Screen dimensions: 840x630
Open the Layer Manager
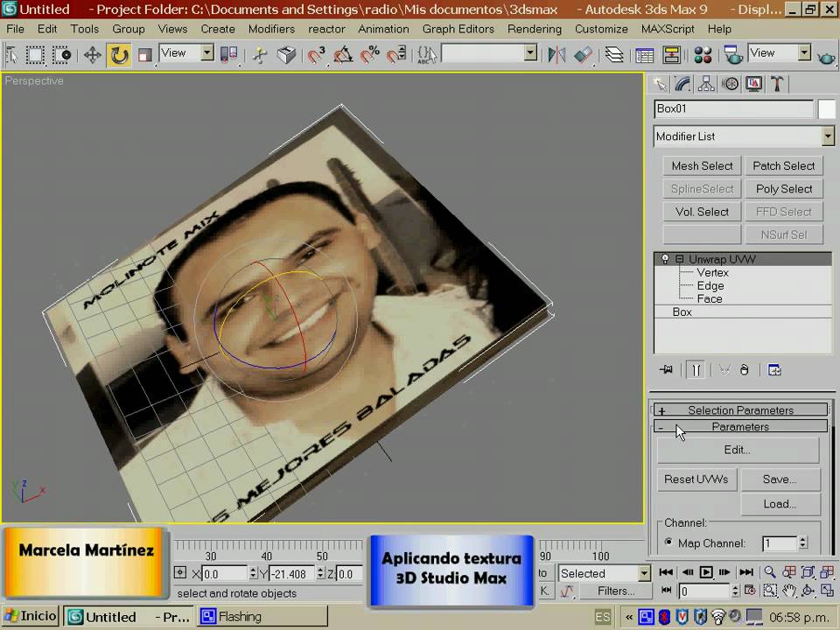[x=614, y=54]
